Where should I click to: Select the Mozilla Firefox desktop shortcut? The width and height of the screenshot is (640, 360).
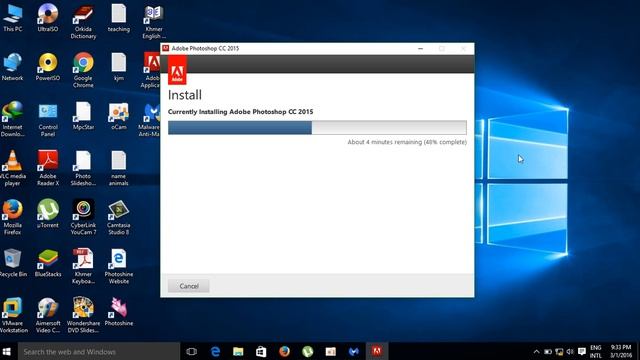tap(13, 218)
